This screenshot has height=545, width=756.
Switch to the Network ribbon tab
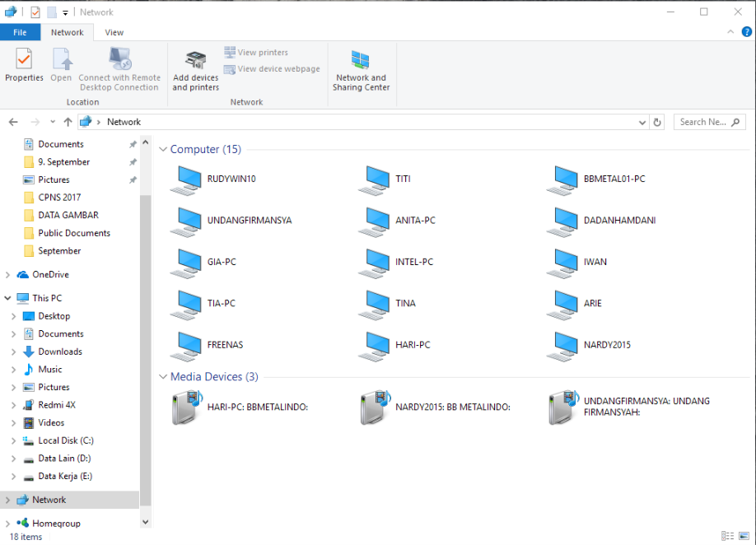pos(67,32)
